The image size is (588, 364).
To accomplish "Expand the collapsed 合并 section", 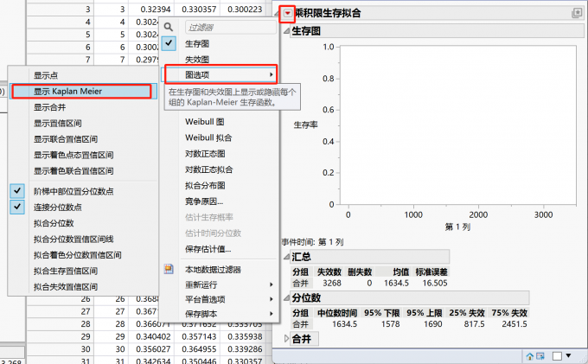I will 286,342.
